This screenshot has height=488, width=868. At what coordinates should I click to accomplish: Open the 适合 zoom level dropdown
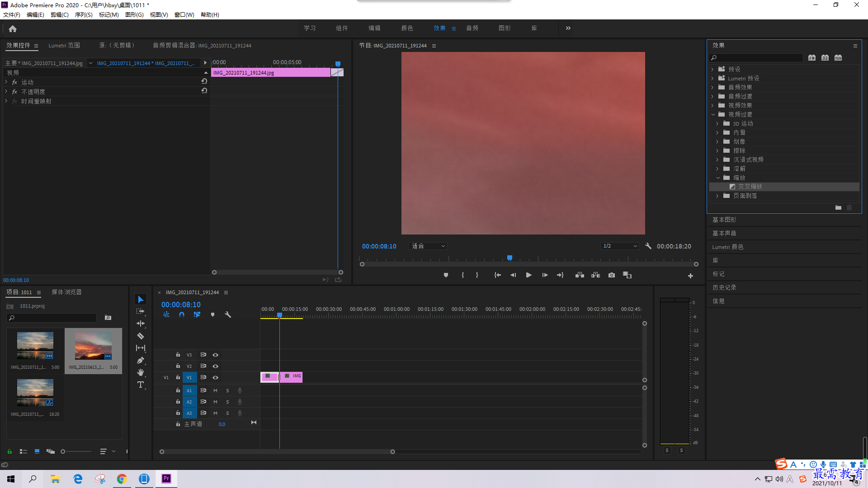pyautogui.click(x=428, y=246)
